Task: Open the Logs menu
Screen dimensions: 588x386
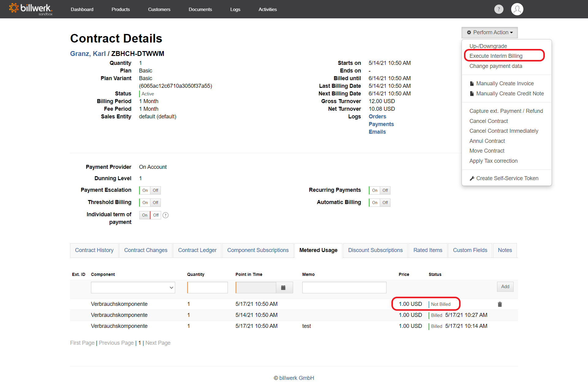Action: point(235,9)
